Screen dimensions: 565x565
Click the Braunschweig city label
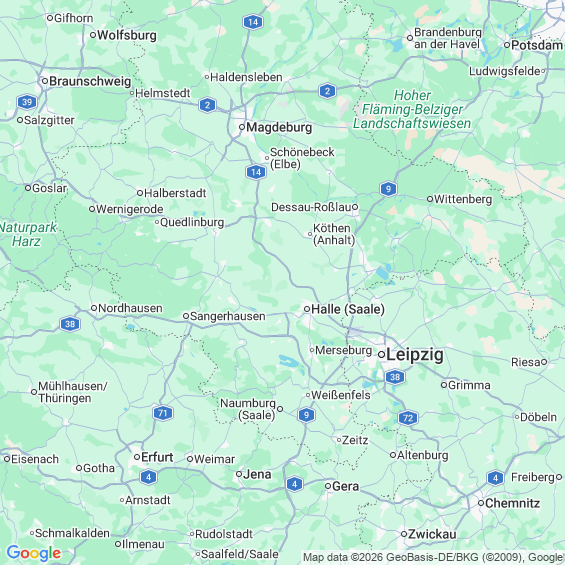(x=90, y=81)
